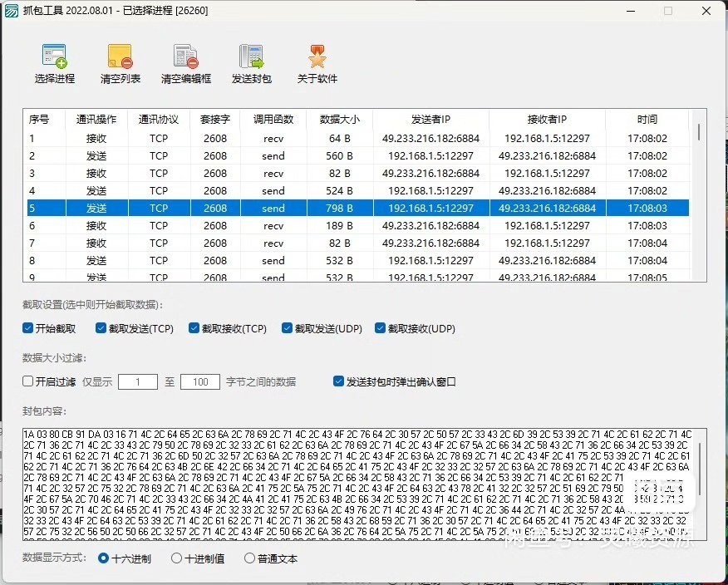Select the 普通文本 radio button
Image resolution: width=728 pixels, height=585 pixels.
click(250, 558)
